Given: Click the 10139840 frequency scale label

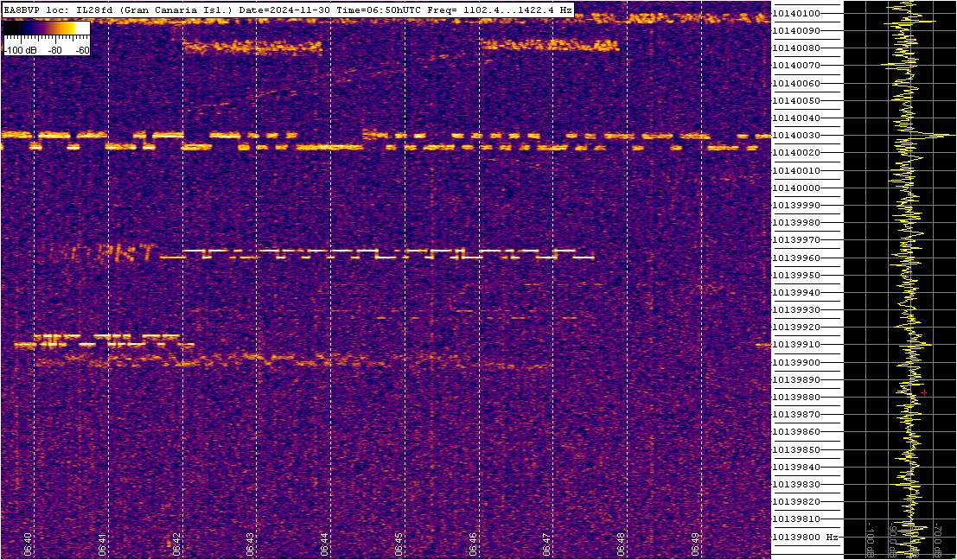Looking at the screenshot, I should pyautogui.click(x=796, y=468).
